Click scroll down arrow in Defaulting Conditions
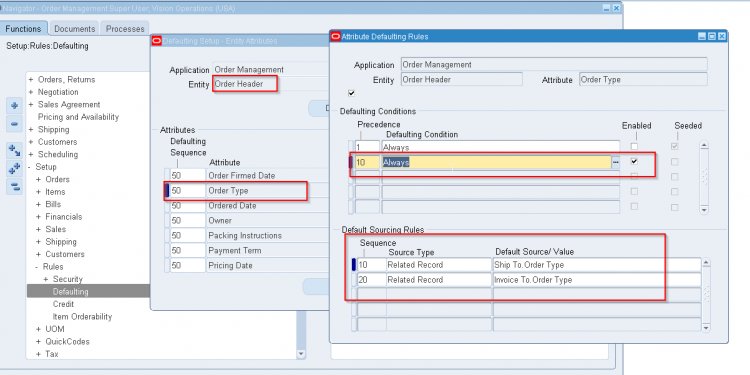750x375 pixels. pyautogui.click(x=704, y=210)
